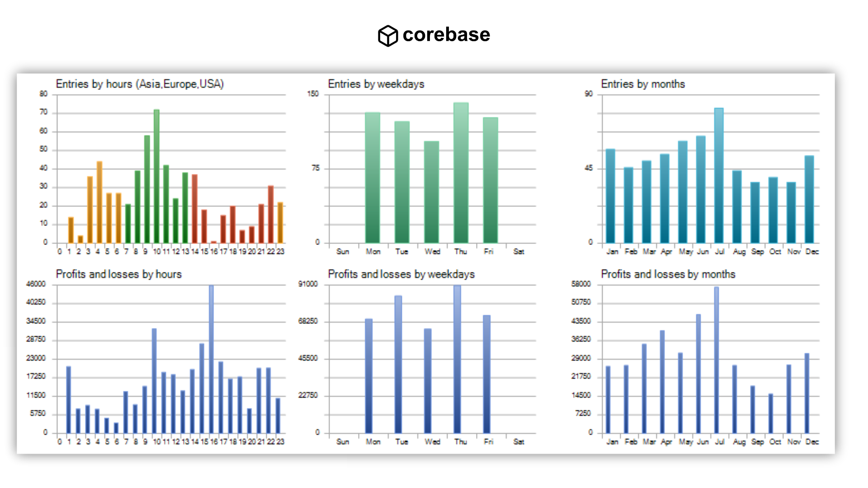Click the orange bar at hour 4
868x488 pixels.
pyautogui.click(x=99, y=202)
